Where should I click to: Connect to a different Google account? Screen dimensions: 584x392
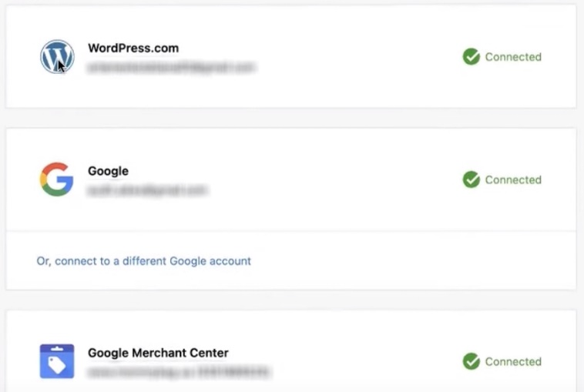[144, 261]
